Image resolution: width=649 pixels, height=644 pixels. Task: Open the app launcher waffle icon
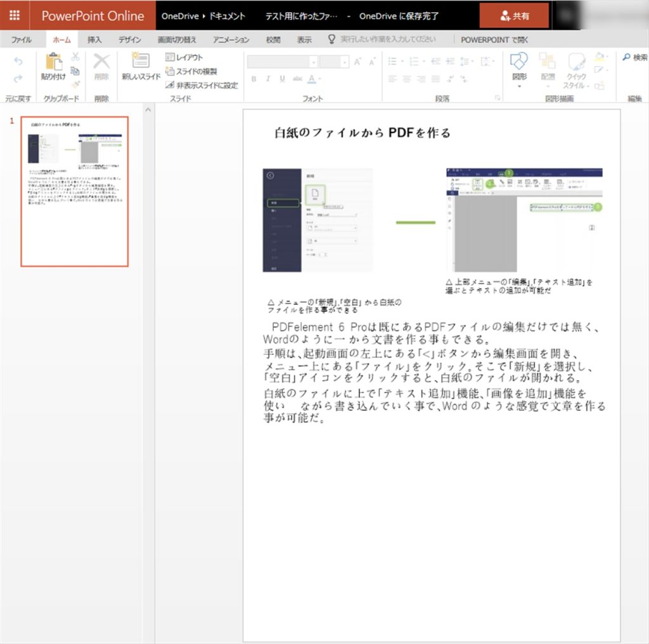15,15
